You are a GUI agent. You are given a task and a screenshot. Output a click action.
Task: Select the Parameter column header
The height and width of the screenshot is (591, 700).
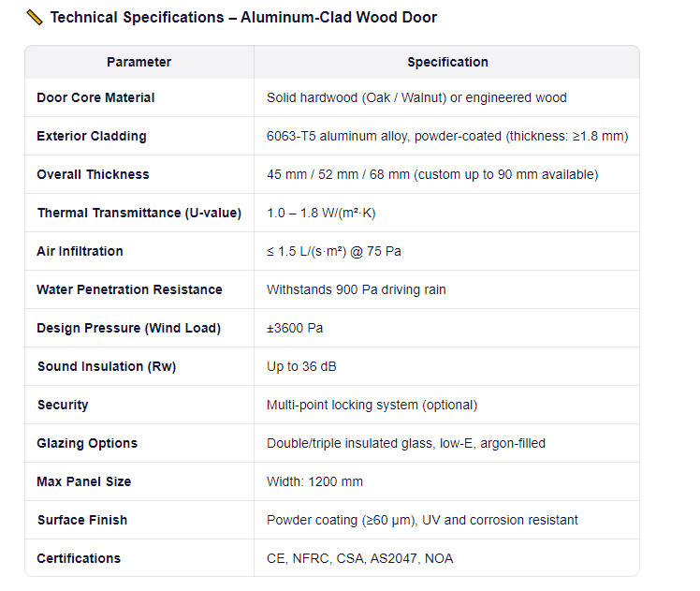[x=139, y=62]
